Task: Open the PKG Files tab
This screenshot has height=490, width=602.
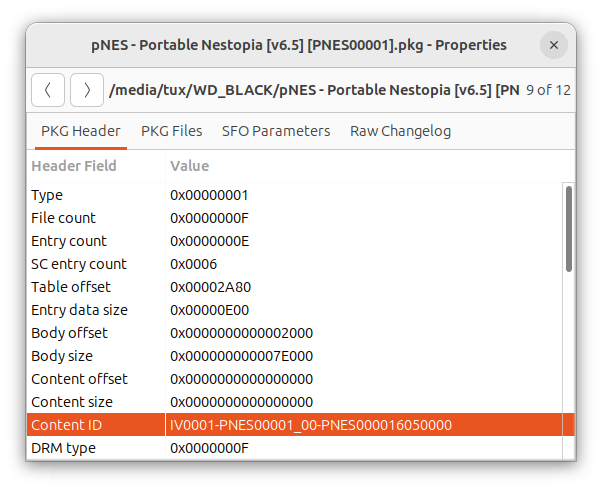Action: click(x=171, y=131)
